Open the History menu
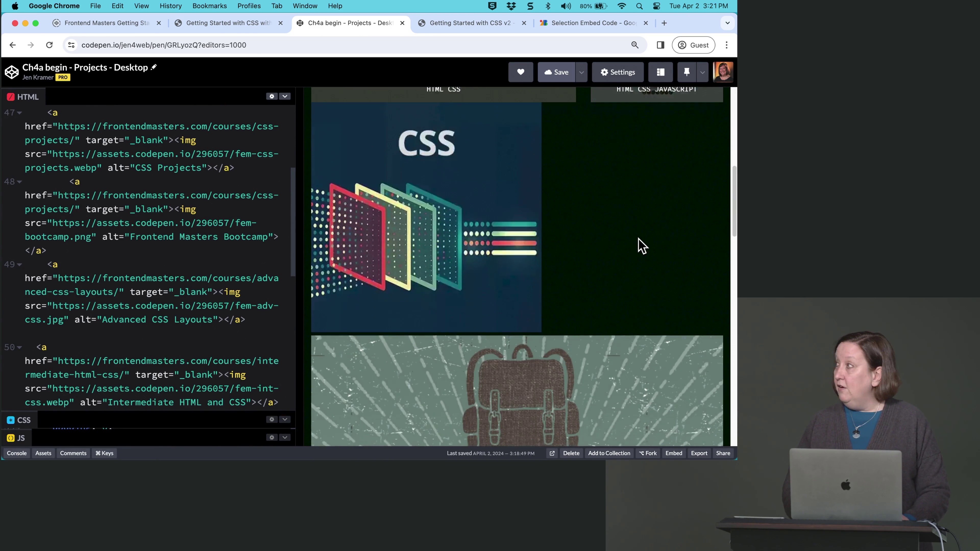The image size is (980, 551). click(x=170, y=6)
